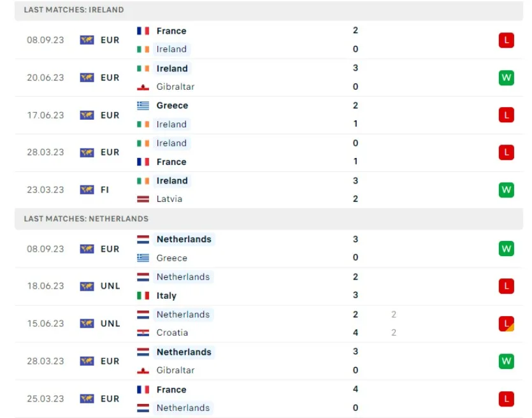
Task: Click the Italy flag icon
Action: pos(143,296)
